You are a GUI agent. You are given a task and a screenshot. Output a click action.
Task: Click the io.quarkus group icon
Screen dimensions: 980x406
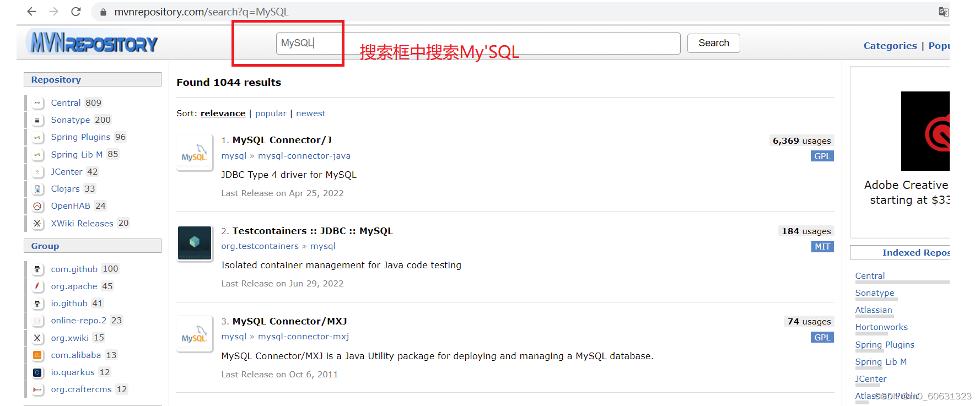pyautogui.click(x=37, y=372)
